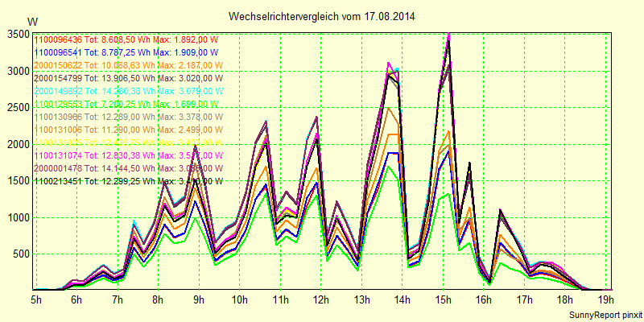Click the x-axis label 12h
This screenshot has width=644, height=322.
tap(321, 299)
